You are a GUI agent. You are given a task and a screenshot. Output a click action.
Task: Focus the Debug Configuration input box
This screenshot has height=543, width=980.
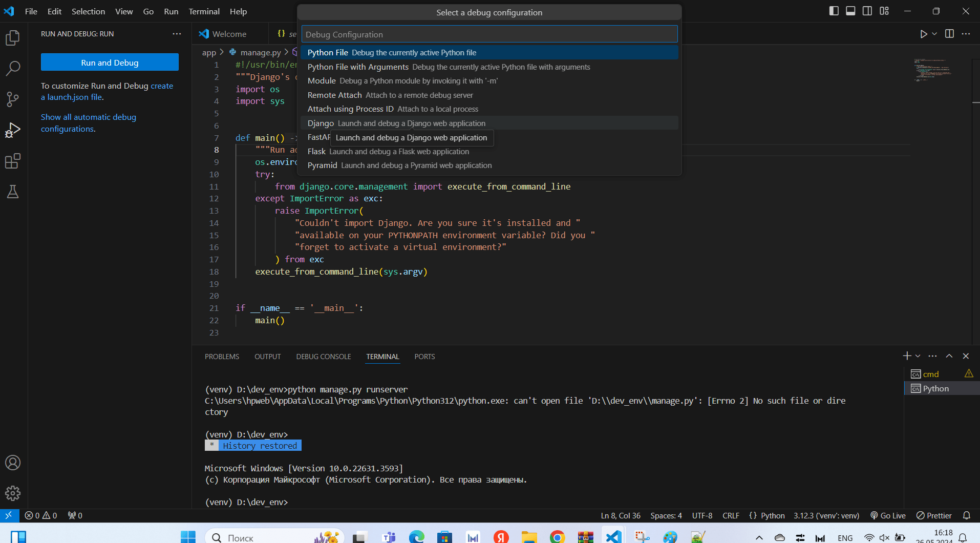pyautogui.click(x=489, y=34)
